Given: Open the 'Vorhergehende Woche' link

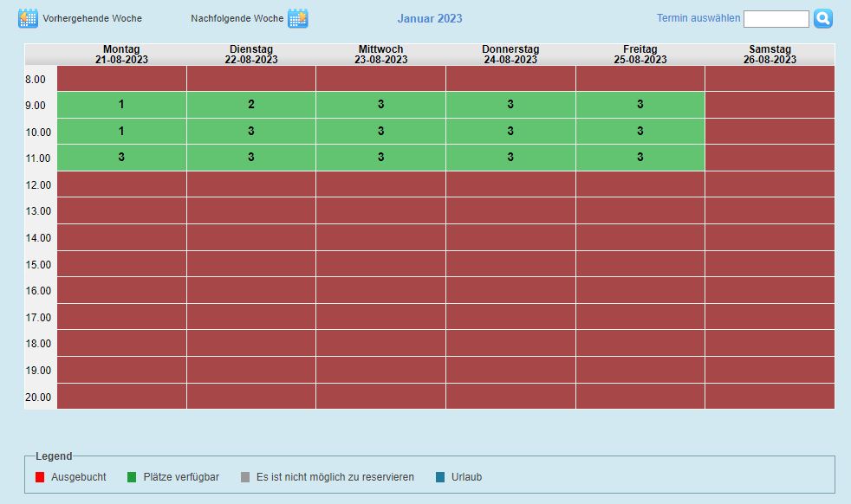Looking at the screenshot, I should click(92, 18).
